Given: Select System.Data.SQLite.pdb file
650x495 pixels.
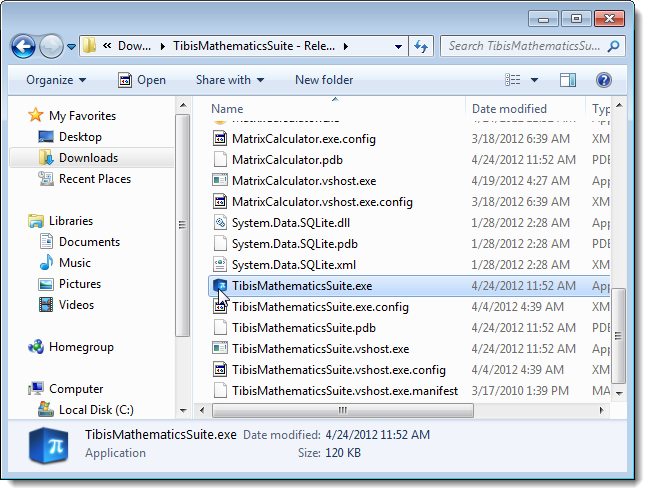Looking at the screenshot, I should point(295,244).
